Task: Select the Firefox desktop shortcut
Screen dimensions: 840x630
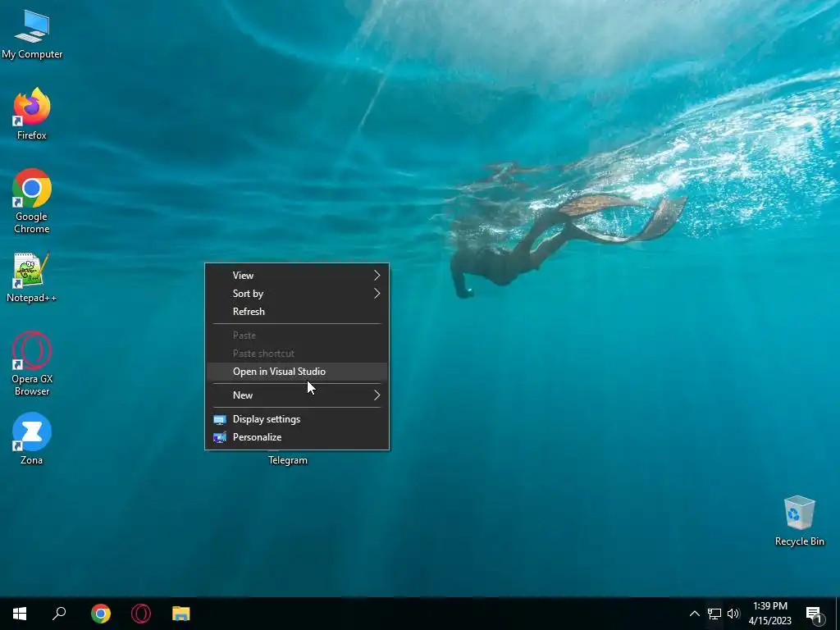Action: [x=32, y=114]
